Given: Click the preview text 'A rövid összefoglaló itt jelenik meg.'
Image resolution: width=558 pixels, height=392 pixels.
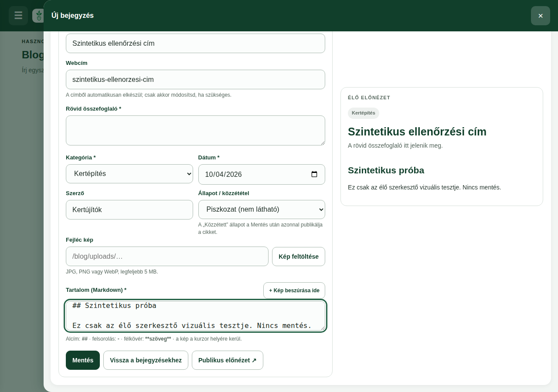Looking at the screenshot, I should tap(395, 145).
